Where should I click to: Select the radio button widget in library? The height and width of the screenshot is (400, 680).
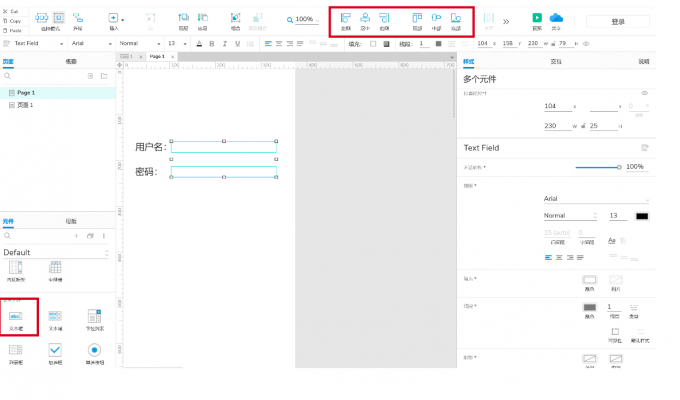(x=95, y=354)
